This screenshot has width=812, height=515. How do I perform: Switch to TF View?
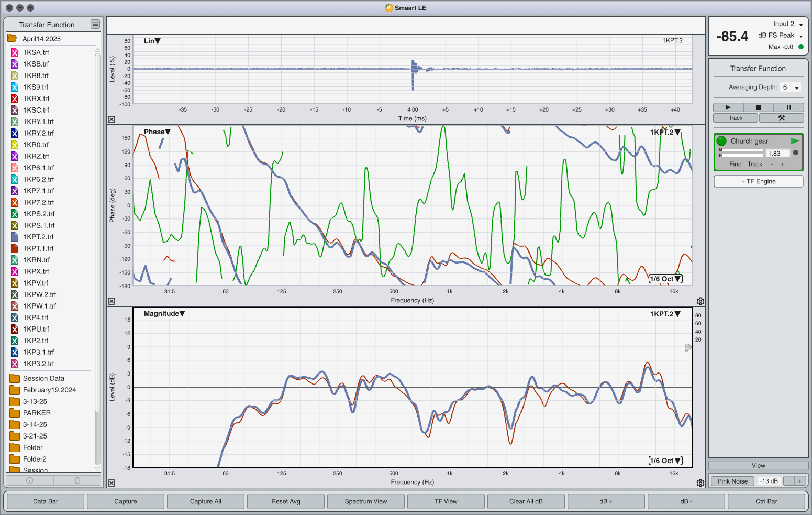coord(446,501)
